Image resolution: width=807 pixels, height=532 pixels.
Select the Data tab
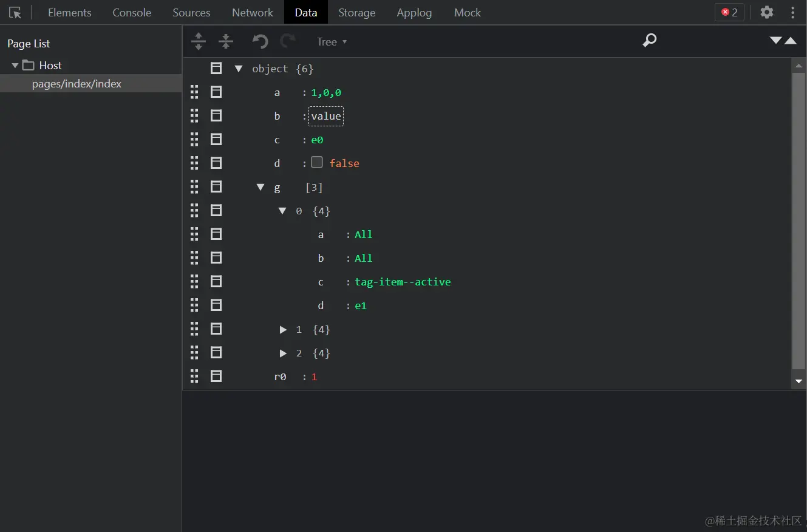coord(306,12)
